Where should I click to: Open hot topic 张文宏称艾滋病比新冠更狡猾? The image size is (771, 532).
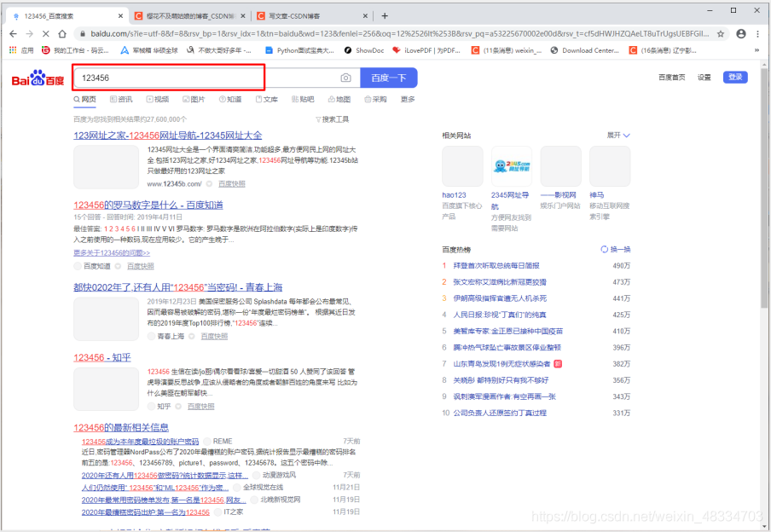tap(500, 282)
